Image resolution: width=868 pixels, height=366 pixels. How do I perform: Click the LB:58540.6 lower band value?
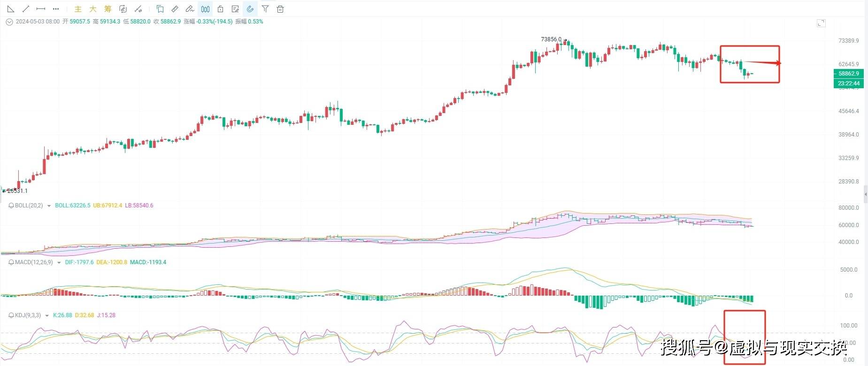[x=139, y=206]
